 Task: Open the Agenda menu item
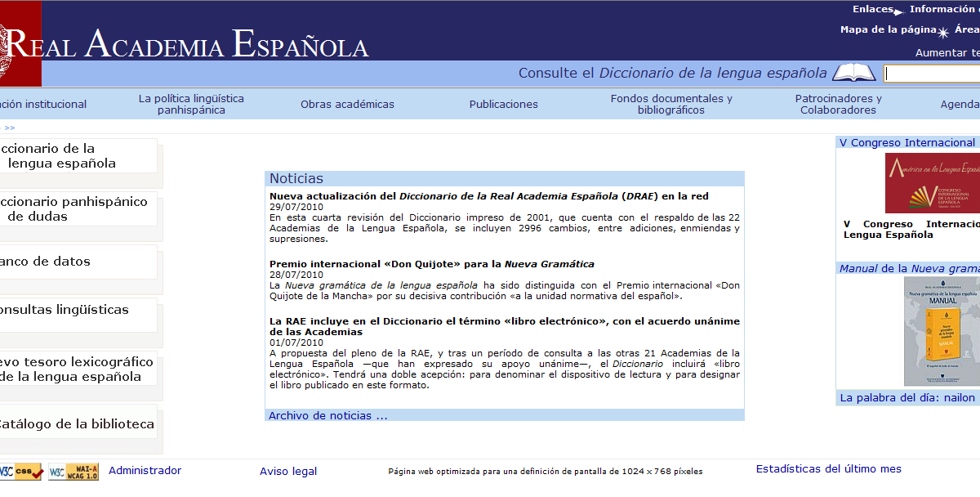pyautogui.click(x=960, y=105)
